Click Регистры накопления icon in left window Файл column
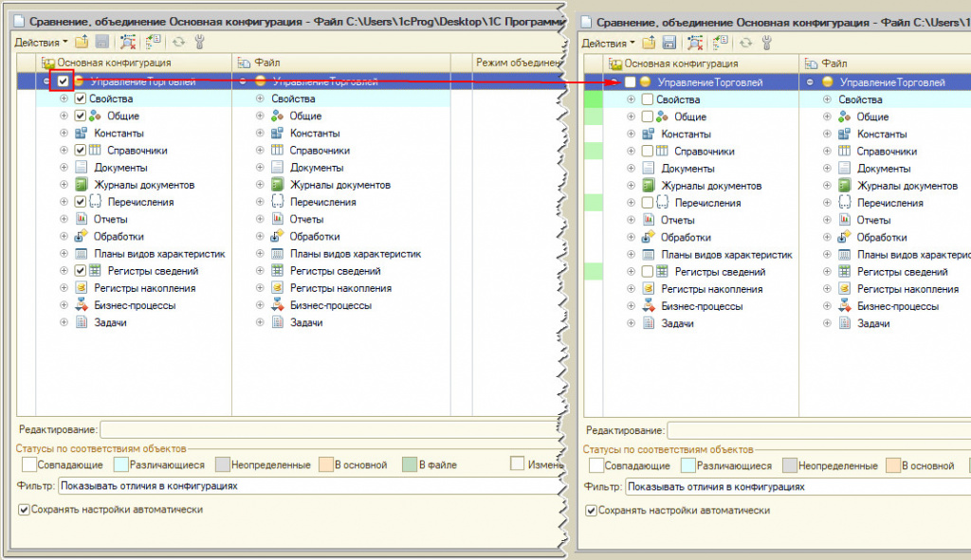Viewport: 971px width, 560px height. click(278, 288)
